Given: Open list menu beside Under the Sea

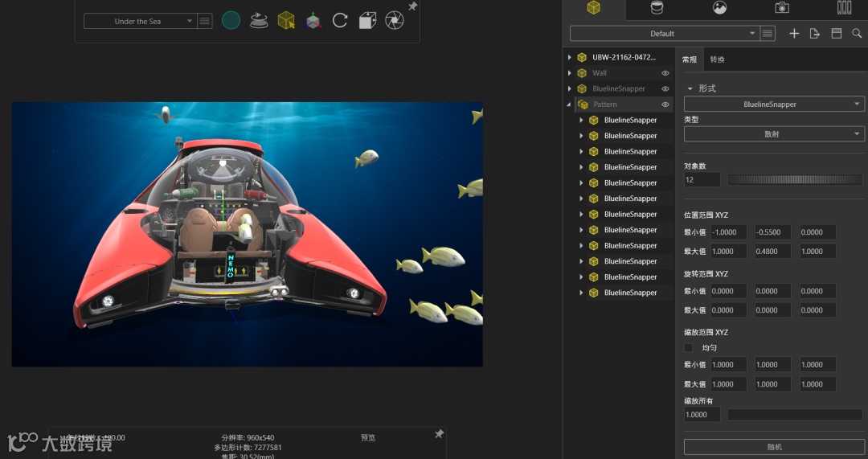Looking at the screenshot, I should point(205,21).
